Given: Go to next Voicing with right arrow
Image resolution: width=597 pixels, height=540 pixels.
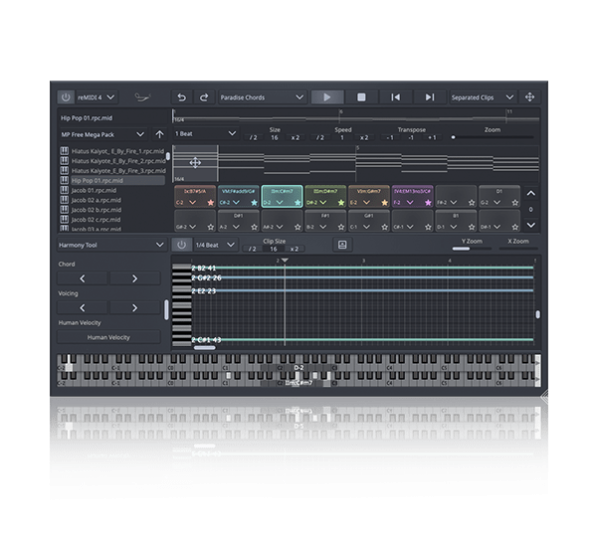Looking at the screenshot, I should tap(135, 308).
